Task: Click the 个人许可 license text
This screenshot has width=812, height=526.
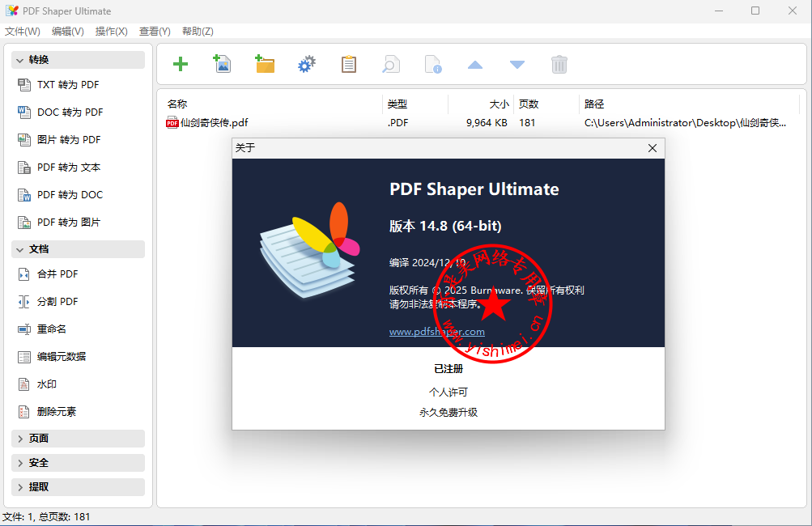Action: pyautogui.click(x=449, y=392)
